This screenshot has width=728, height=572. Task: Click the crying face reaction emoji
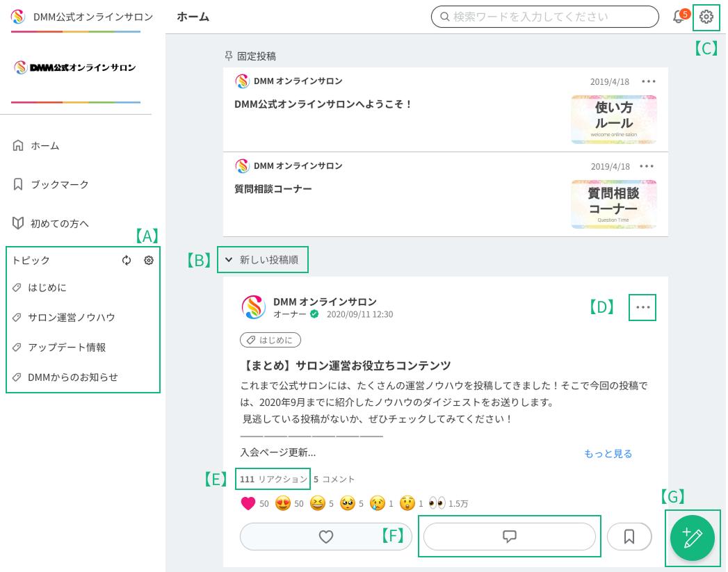coord(378,503)
